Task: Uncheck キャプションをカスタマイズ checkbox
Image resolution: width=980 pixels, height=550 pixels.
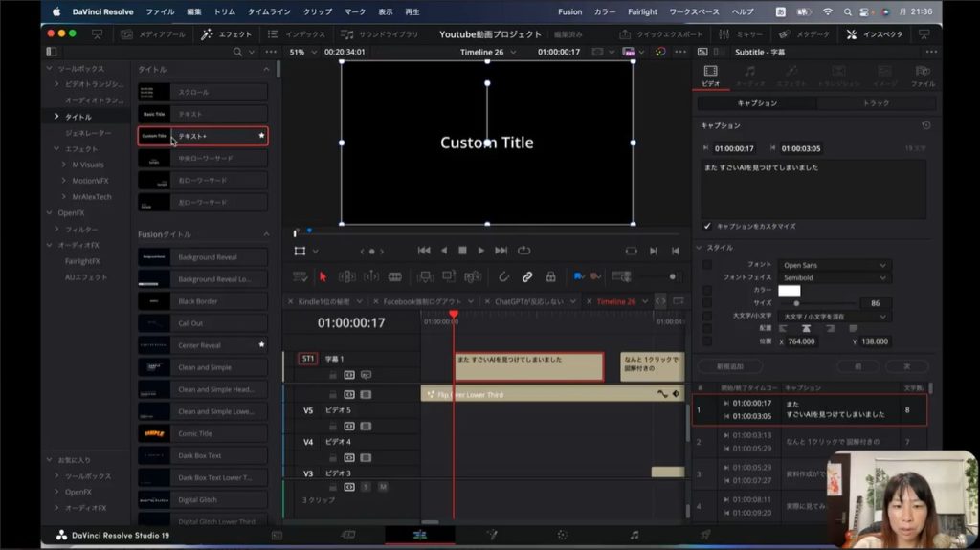Action: 707,226
